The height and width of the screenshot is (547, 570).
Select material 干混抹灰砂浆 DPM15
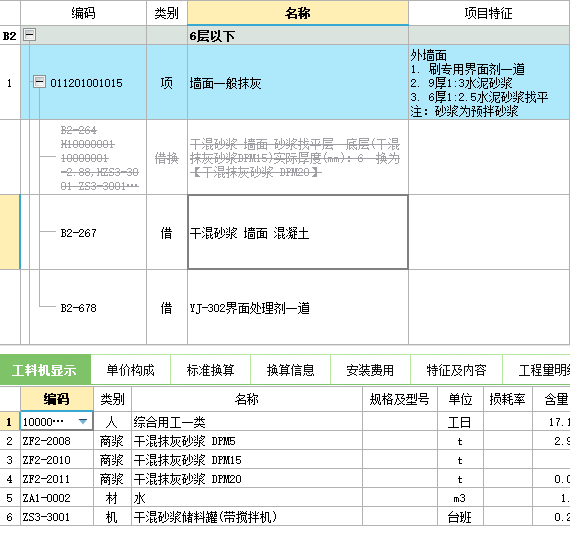point(247,460)
